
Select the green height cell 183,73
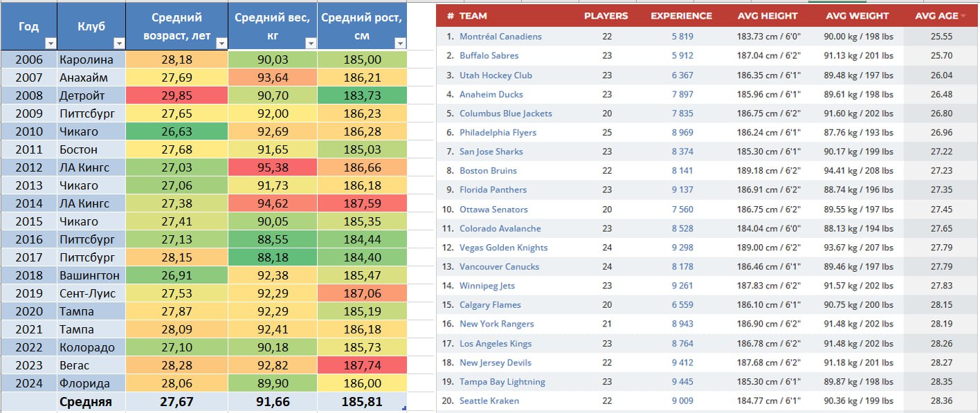(x=362, y=96)
